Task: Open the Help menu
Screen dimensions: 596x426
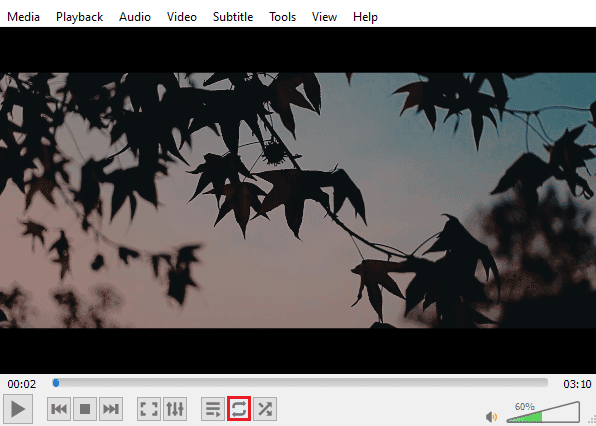Action: point(365,17)
